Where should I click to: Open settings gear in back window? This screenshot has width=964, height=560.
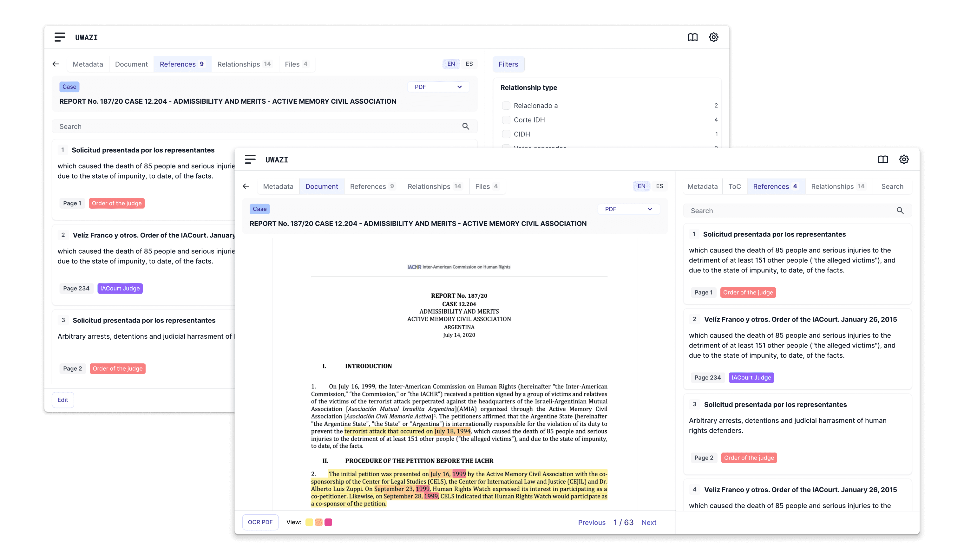(713, 37)
